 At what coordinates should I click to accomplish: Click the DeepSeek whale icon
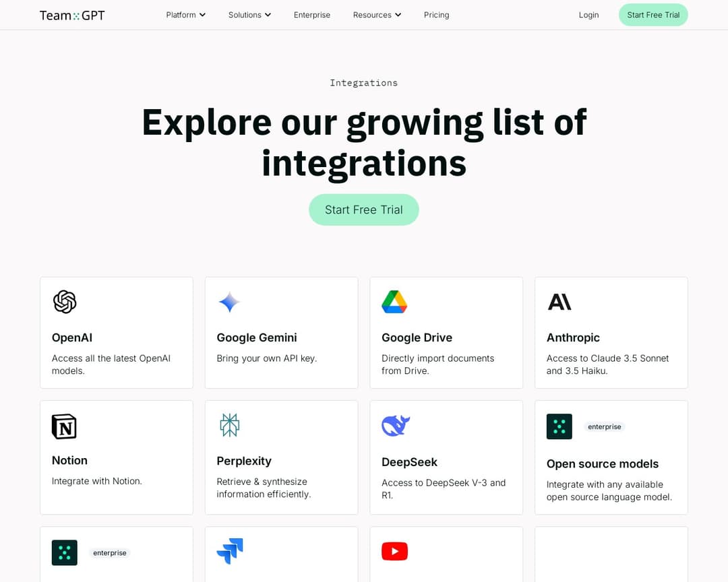396,426
